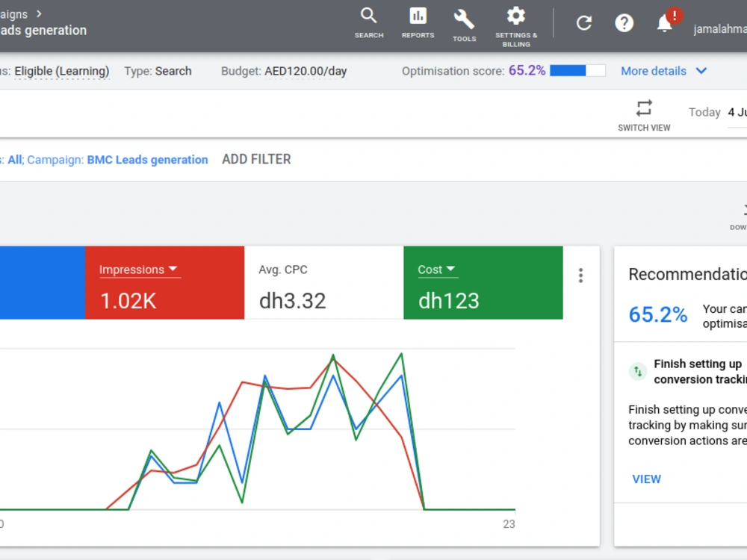Click the 1.02K impressions value
This screenshot has height=560, width=747.
pyautogui.click(x=128, y=301)
